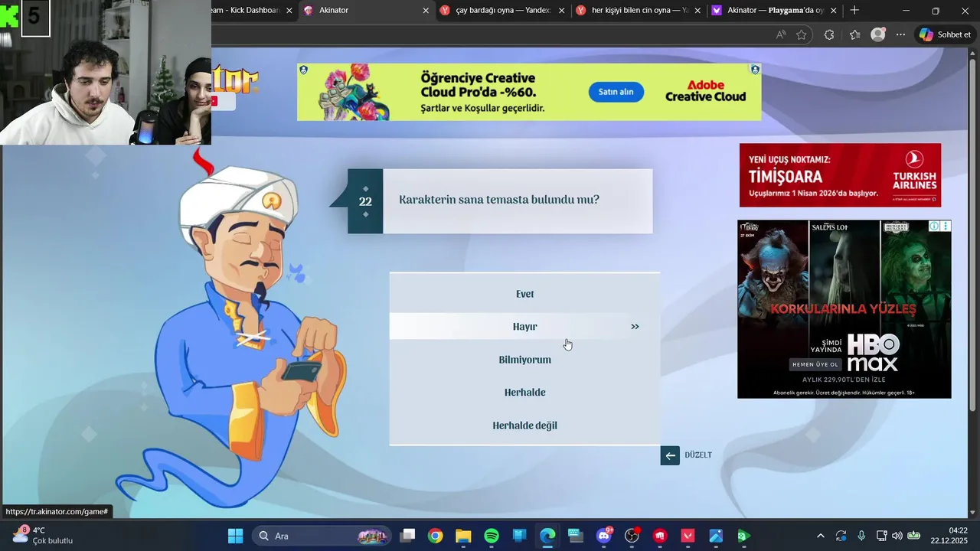Click the microphone tray icon
This screenshot has width=980, height=551.
tap(861, 536)
